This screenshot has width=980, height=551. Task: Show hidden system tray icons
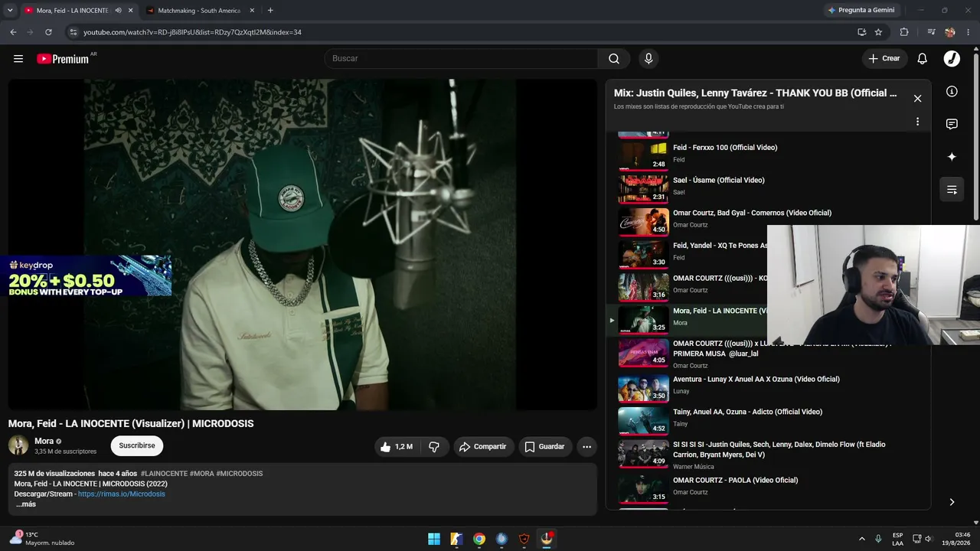tap(861, 539)
